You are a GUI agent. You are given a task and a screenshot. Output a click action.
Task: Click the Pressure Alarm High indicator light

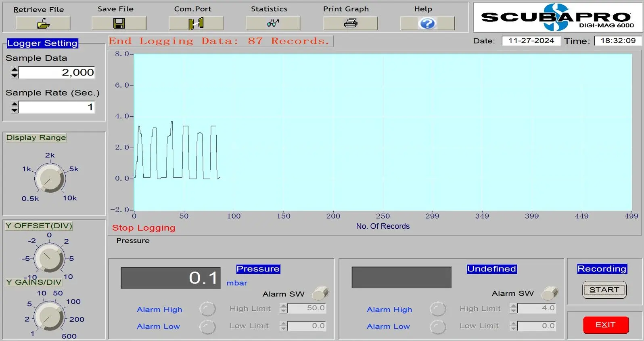click(207, 309)
